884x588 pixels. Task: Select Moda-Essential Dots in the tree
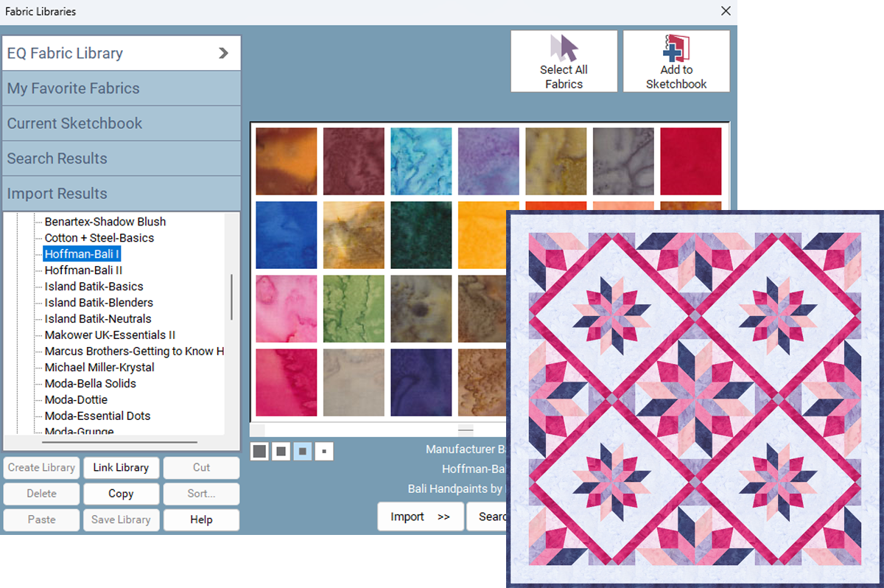97,416
